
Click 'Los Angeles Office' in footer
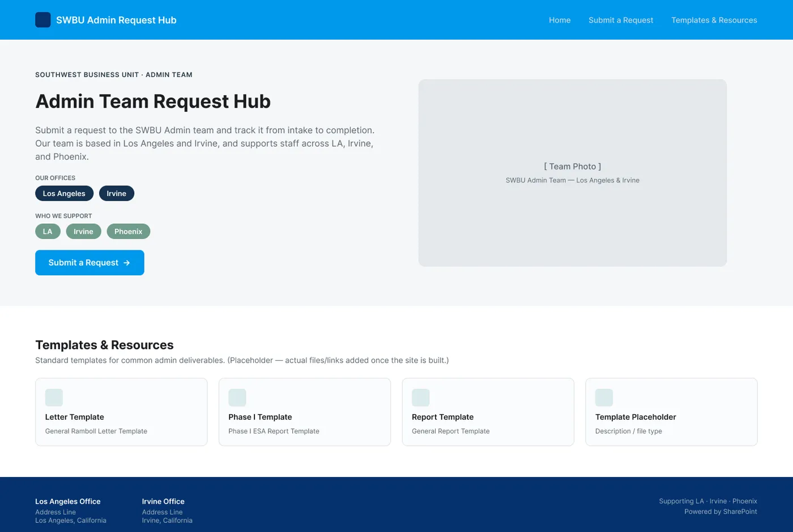coord(68,501)
